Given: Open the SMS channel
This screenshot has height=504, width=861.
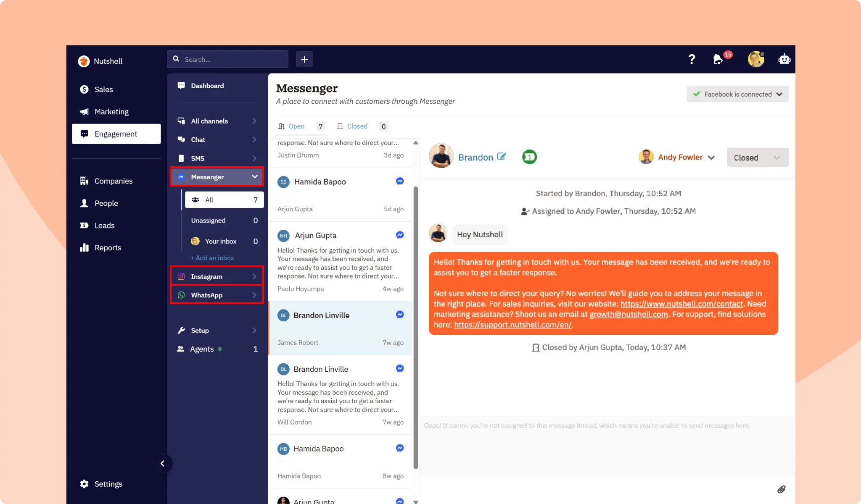Looking at the screenshot, I should [x=198, y=158].
